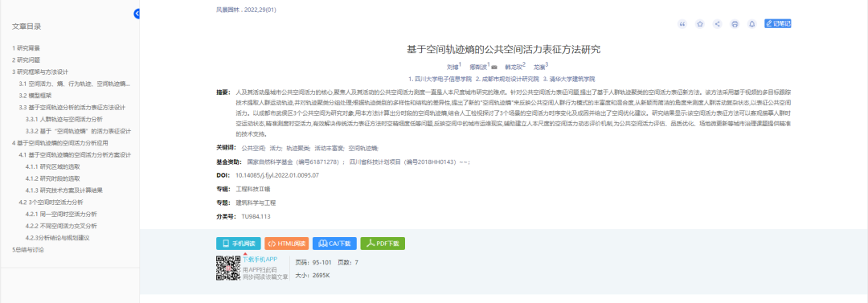868x303 pixels.
Task: Click keyword 空间轨迹熵
Action: tap(363, 149)
